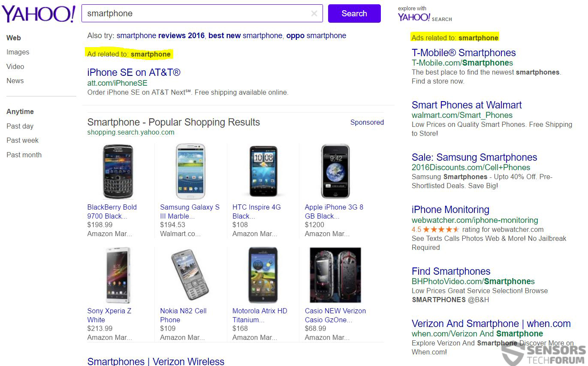The width and height of the screenshot is (588, 366).
Task: Open the T-Mobile.com/Smartphones URL
Action: pyautogui.click(x=462, y=63)
